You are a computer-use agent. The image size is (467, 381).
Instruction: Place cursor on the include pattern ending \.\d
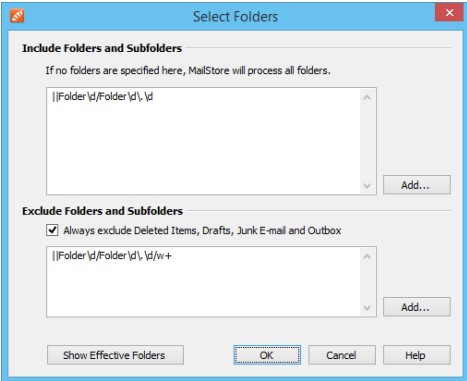click(102, 97)
